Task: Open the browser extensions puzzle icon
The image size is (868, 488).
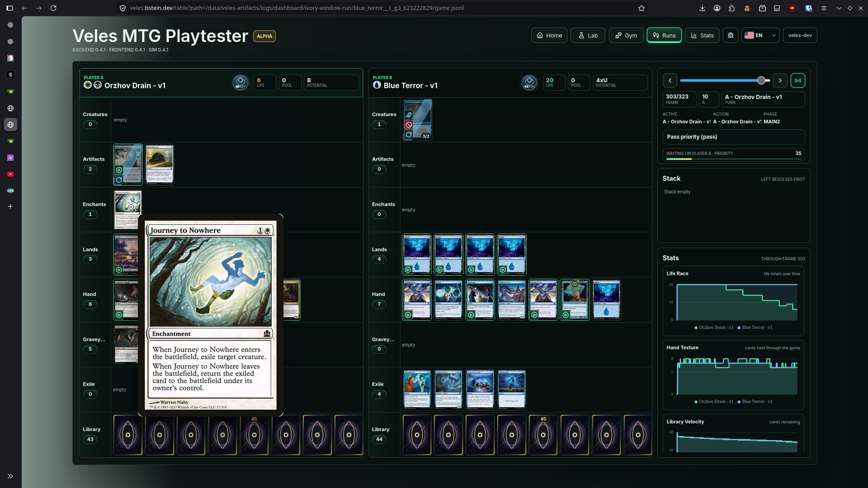Action: tap(732, 8)
